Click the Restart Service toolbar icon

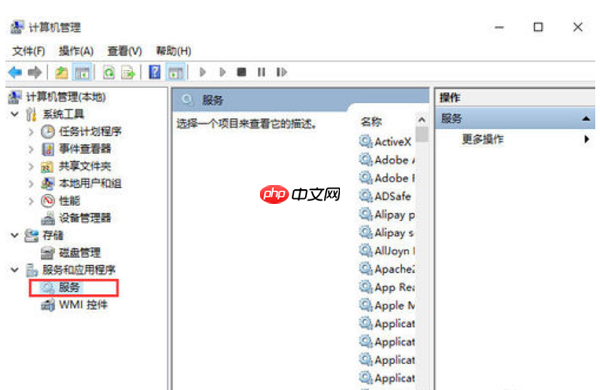tap(281, 72)
